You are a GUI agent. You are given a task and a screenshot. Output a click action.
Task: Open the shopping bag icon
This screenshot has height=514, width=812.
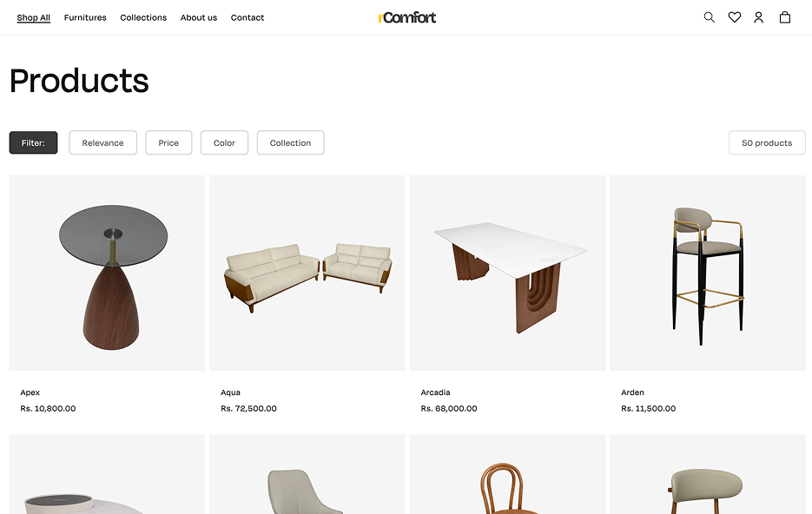pos(785,17)
